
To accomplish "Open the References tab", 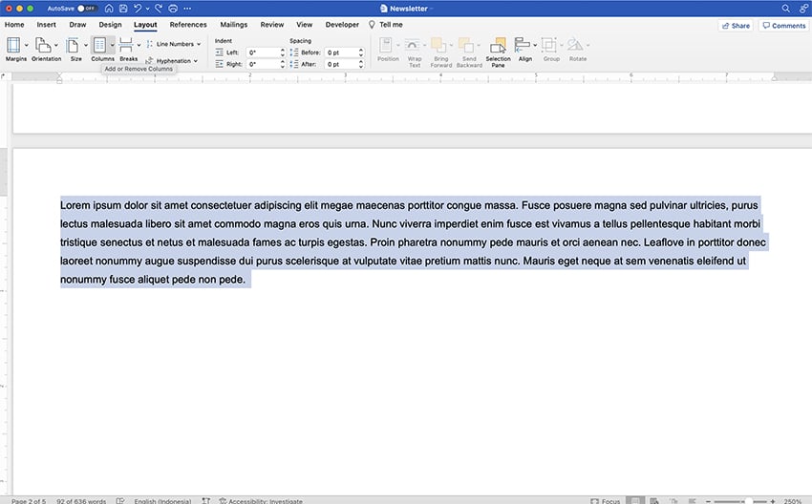I will [188, 24].
